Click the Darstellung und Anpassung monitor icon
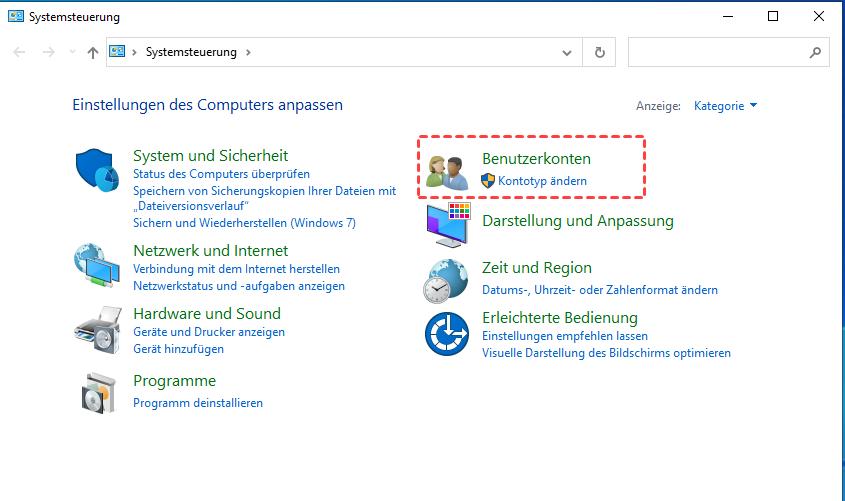 [447, 224]
